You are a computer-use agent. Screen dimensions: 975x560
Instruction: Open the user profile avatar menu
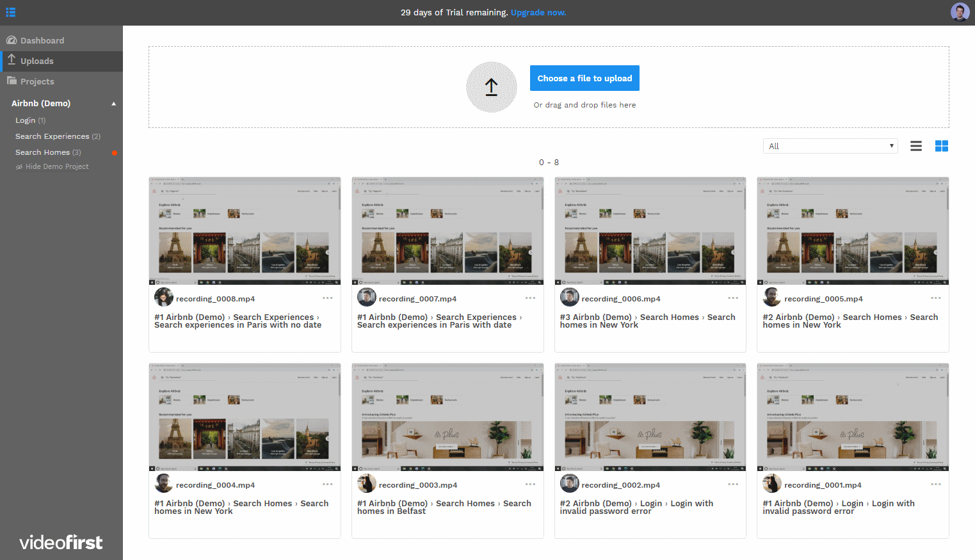coord(960,12)
